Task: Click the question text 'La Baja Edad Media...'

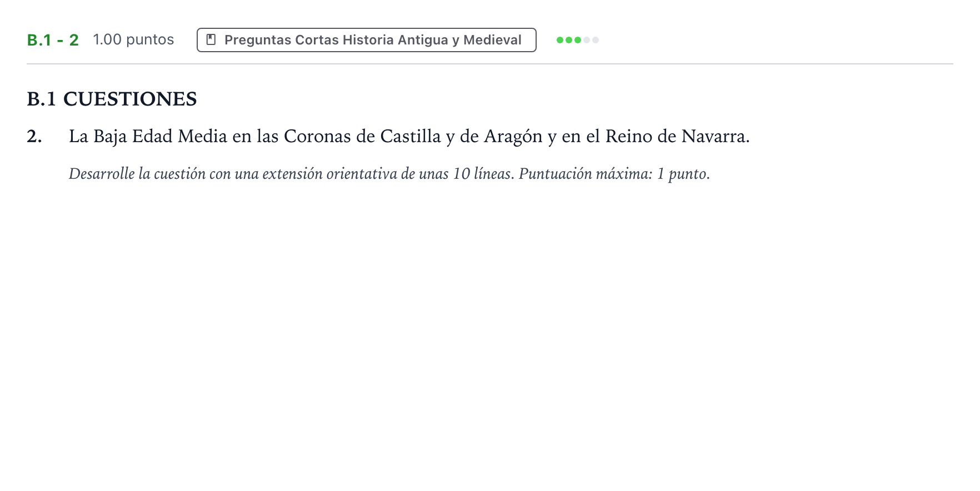Action: coord(409,137)
